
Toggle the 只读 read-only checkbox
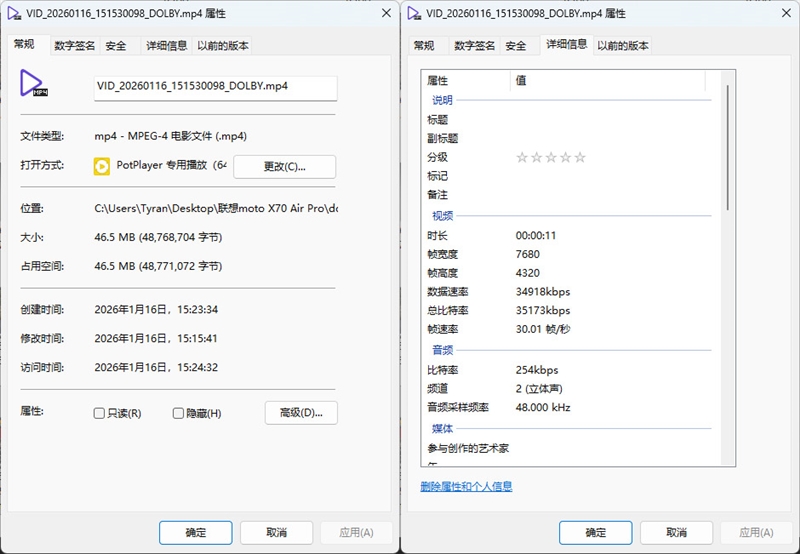[99, 413]
